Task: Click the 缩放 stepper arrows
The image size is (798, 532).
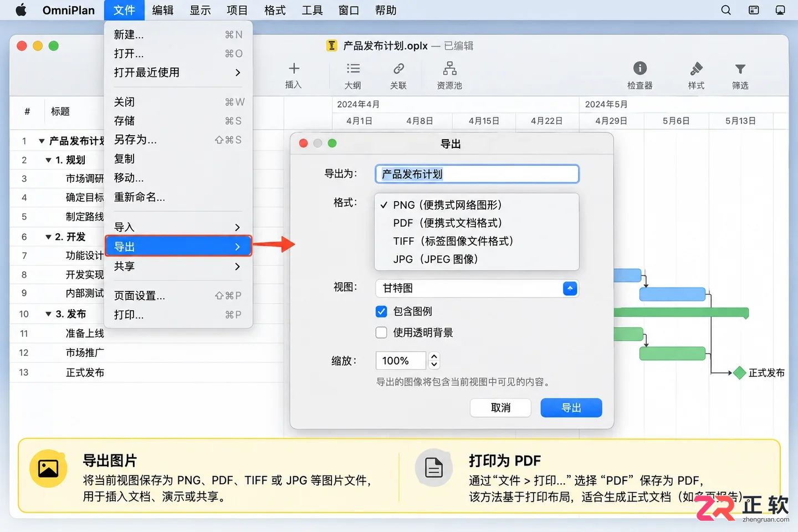Action: tap(434, 361)
